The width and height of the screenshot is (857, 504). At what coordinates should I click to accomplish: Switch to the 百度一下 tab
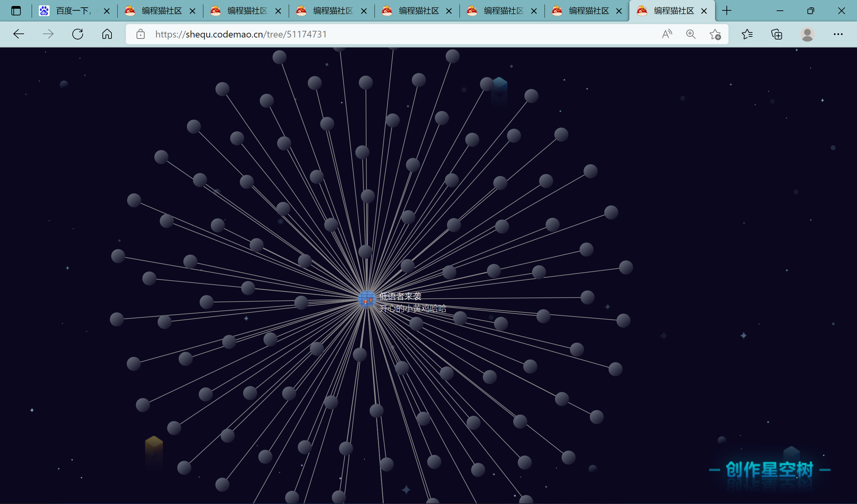point(75,11)
